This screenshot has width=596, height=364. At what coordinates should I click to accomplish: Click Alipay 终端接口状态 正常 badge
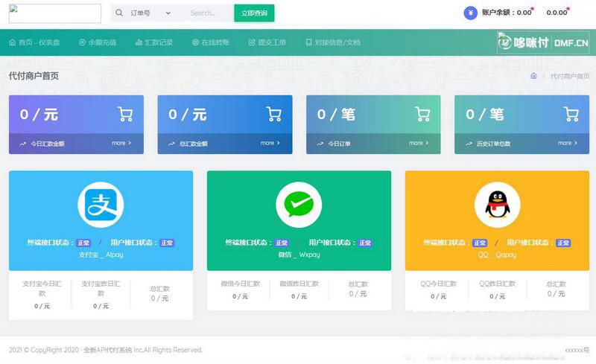[x=83, y=243]
